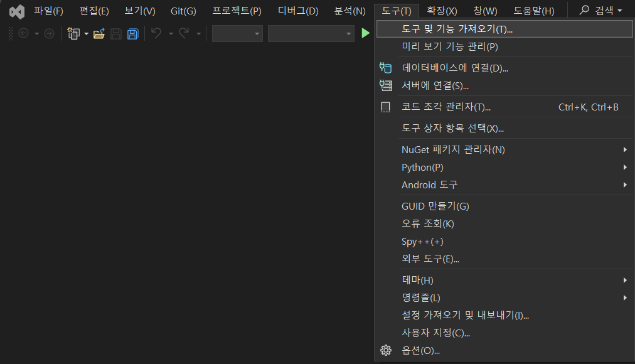The width and height of the screenshot is (635, 364).
Task: Open the 편집(E) menu
Action: [x=94, y=11]
